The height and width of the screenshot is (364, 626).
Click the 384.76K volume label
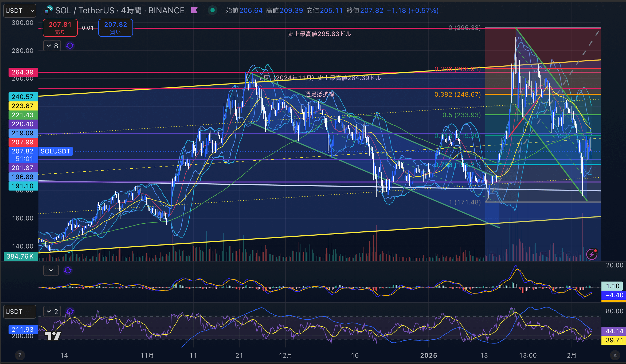[x=21, y=256]
